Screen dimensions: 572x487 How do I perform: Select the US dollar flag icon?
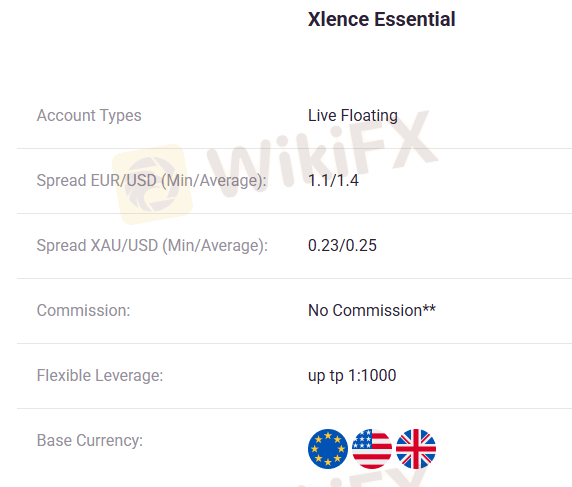(372, 449)
